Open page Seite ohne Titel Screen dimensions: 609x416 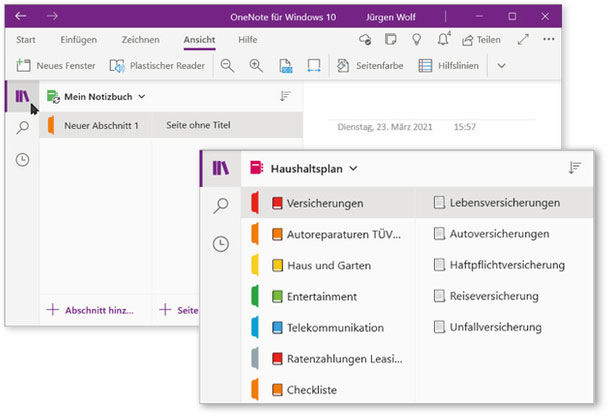point(227,125)
